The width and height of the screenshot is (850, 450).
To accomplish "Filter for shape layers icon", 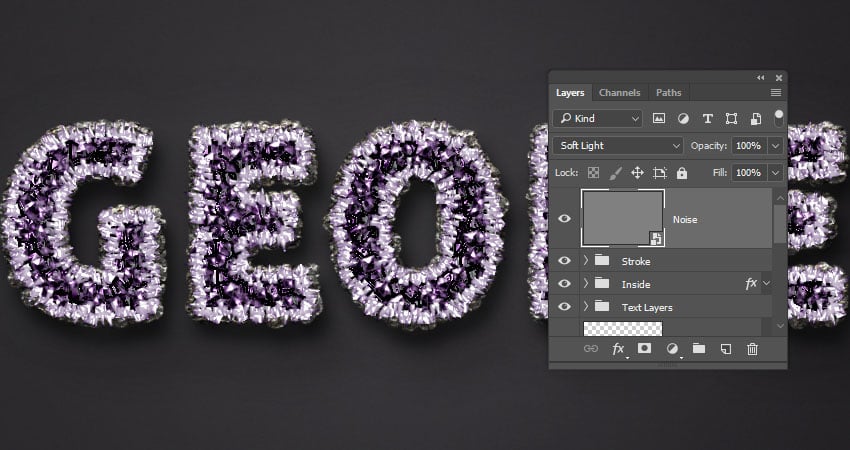I will click(x=731, y=118).
